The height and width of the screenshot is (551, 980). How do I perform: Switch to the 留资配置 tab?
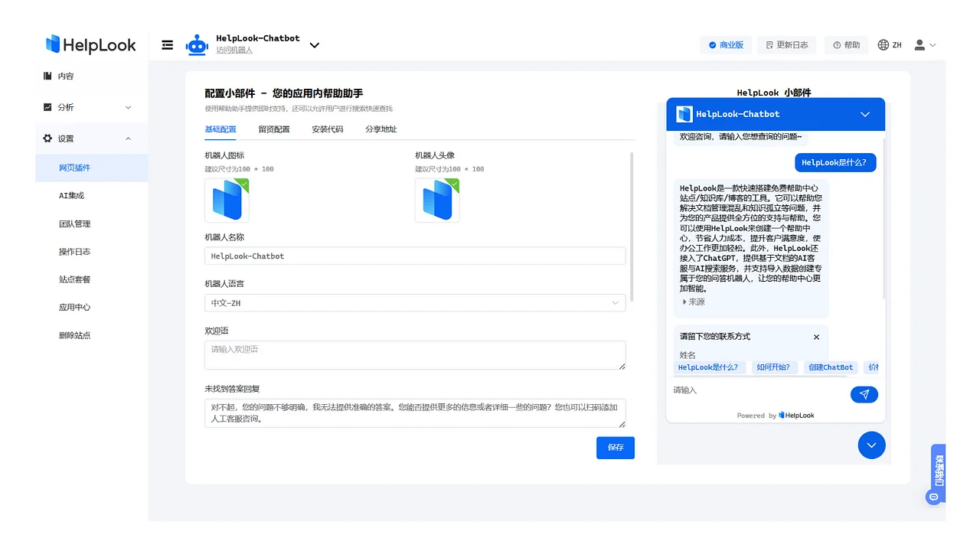point(274,129)
